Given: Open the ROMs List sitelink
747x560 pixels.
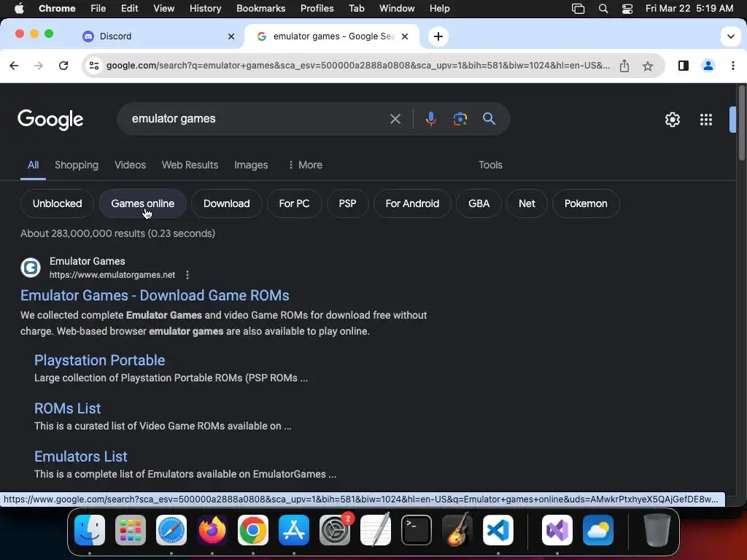Looking at the screenshot, I should 67,408.
